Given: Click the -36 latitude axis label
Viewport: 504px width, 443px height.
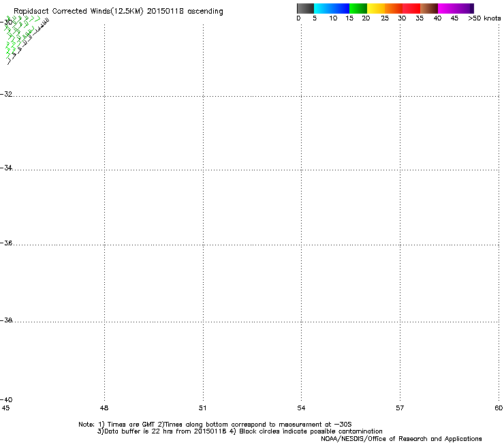Looking at the screenshot, I should (x=6, y=243).
